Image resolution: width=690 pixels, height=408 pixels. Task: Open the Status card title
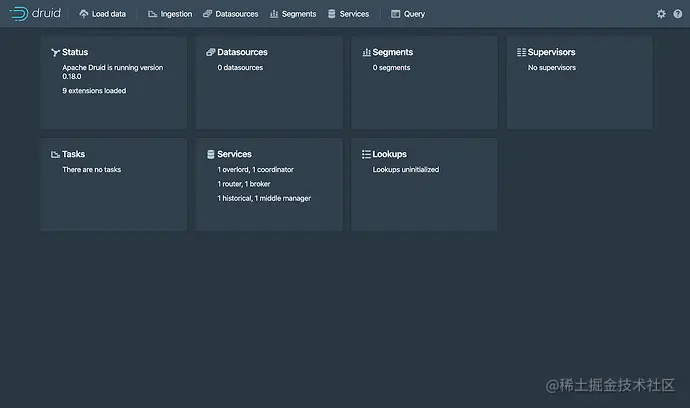pos(75,52)
